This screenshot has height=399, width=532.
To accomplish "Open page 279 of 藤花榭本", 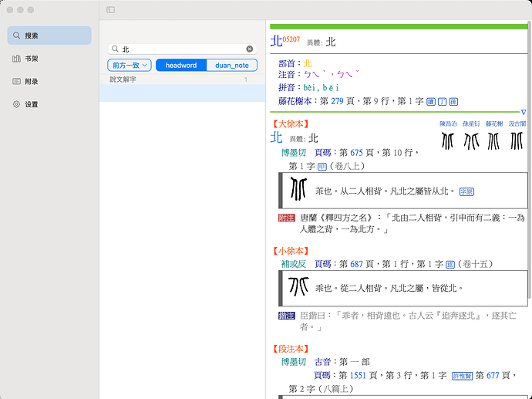I will pos(337,101).
